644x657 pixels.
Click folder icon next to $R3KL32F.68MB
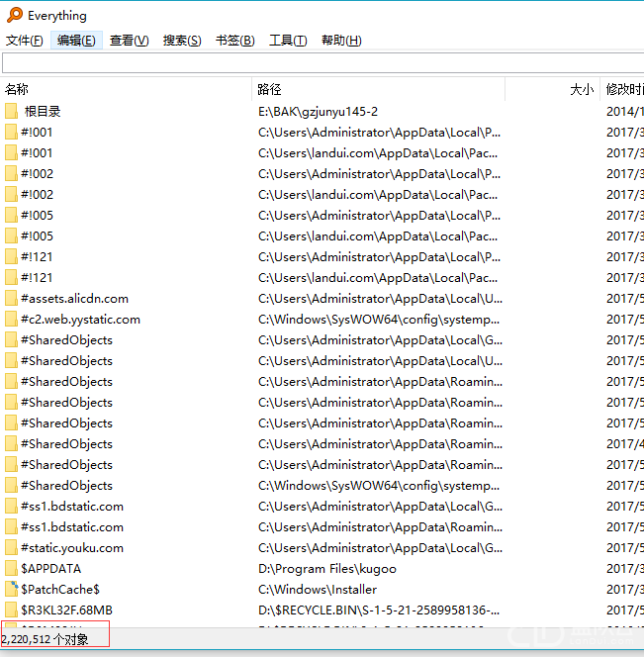(x=11, y=610)
